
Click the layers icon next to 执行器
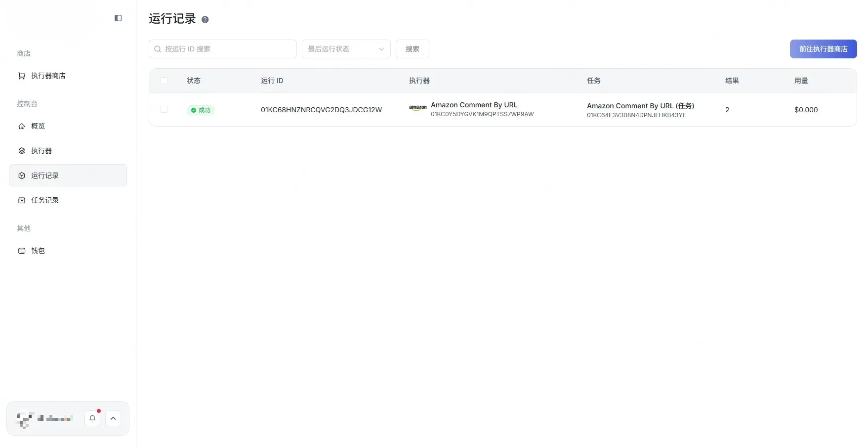[x=22, y=151]
